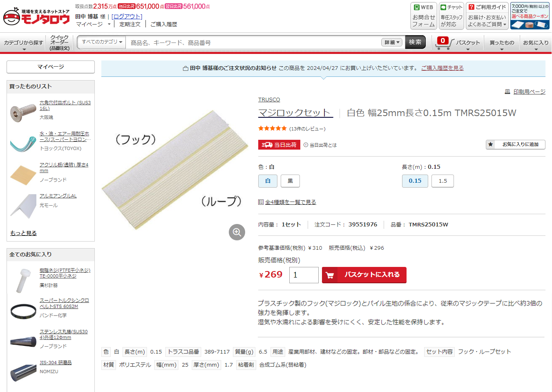Click the print page icon
The image size is (552, 392).
click(x=507, y=92)
